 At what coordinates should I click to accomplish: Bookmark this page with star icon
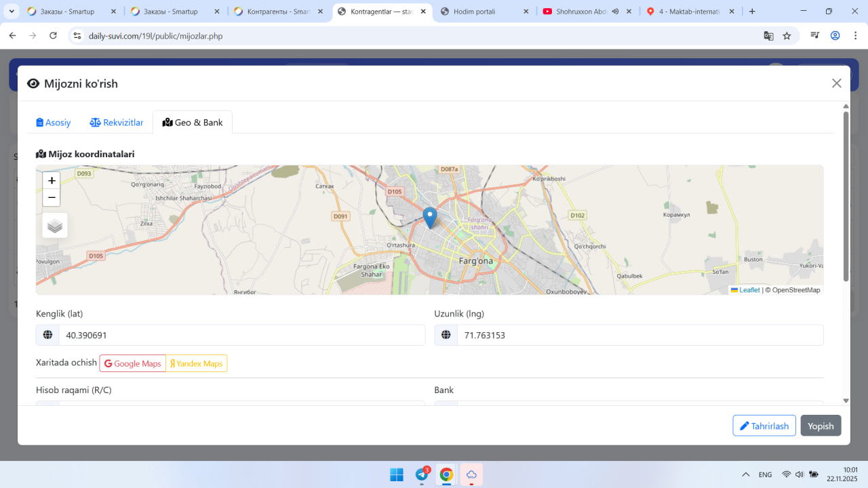coord(787,36)
